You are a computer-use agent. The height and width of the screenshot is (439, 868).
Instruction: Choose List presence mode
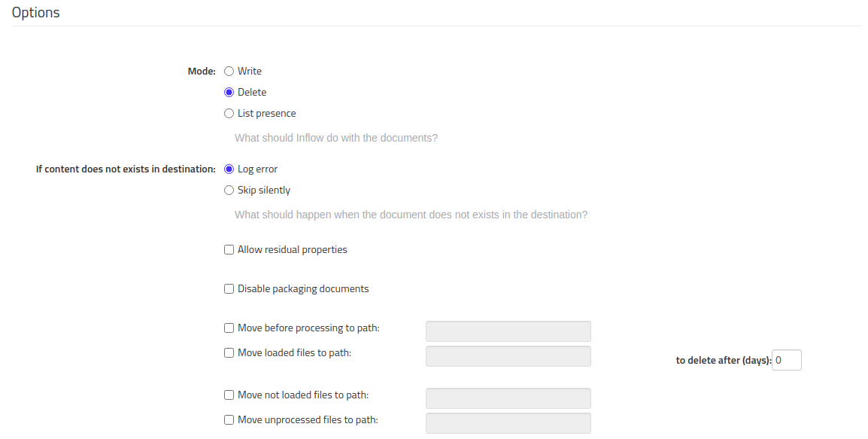click(229, 113)
